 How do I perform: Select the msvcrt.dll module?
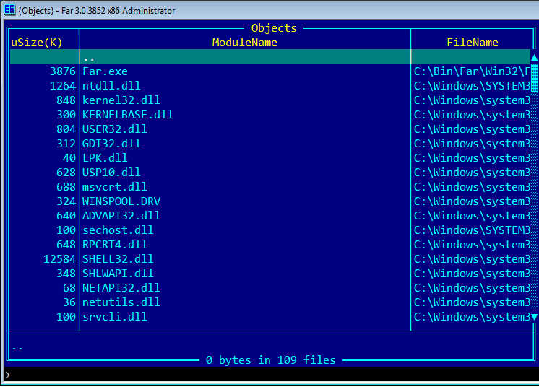270,187
